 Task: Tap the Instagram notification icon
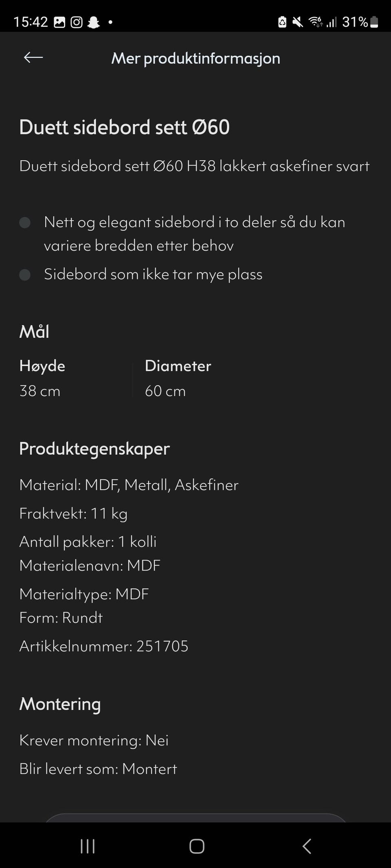[77, 22]
